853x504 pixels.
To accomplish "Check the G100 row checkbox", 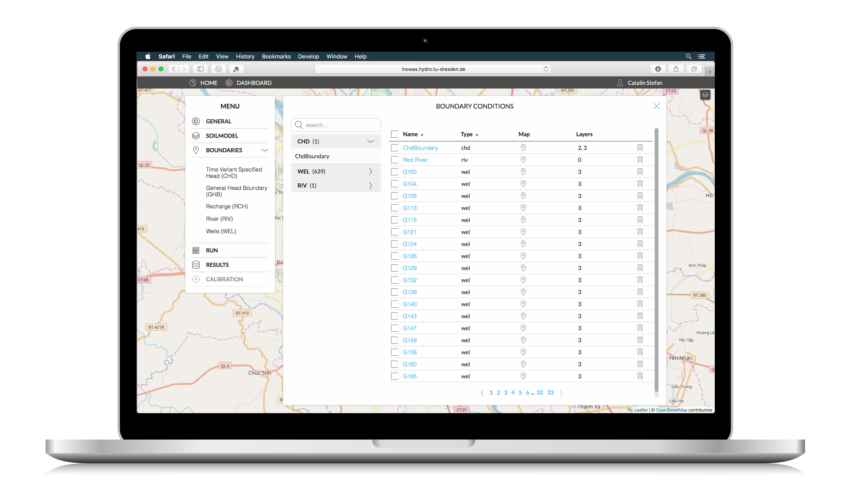I will pos(394,172).
